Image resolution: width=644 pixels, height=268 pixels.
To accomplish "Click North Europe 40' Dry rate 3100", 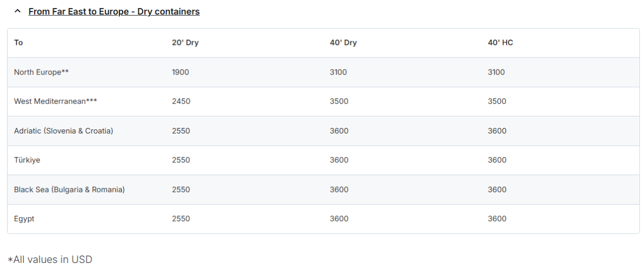I will pyautogui.click(x=338, y=72).
